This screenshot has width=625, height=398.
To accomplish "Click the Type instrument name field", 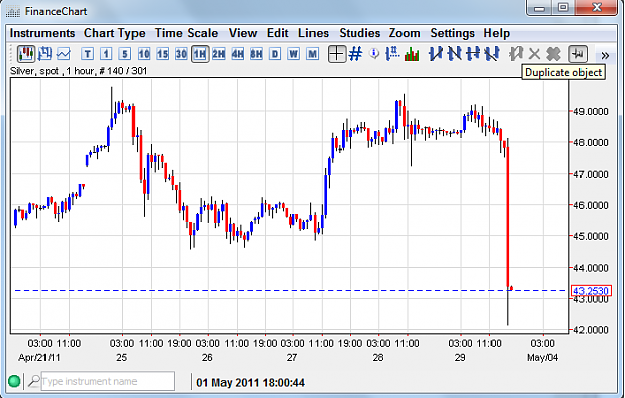I will 108,381.
